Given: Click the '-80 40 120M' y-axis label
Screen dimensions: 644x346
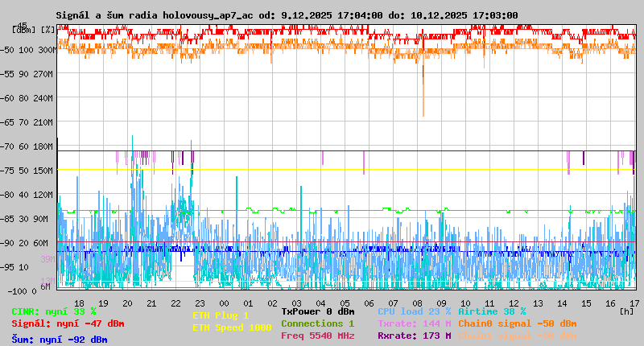Looking at the screenshot, I should tap(27, 195).
